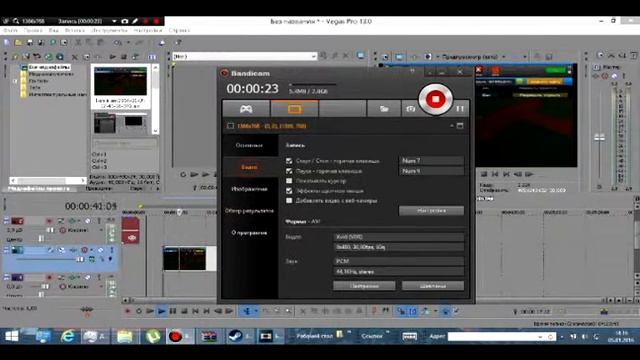Enable show cursor checkbox in Bandicam
This screenshot has width=640, height=360.
click(289, 181)
